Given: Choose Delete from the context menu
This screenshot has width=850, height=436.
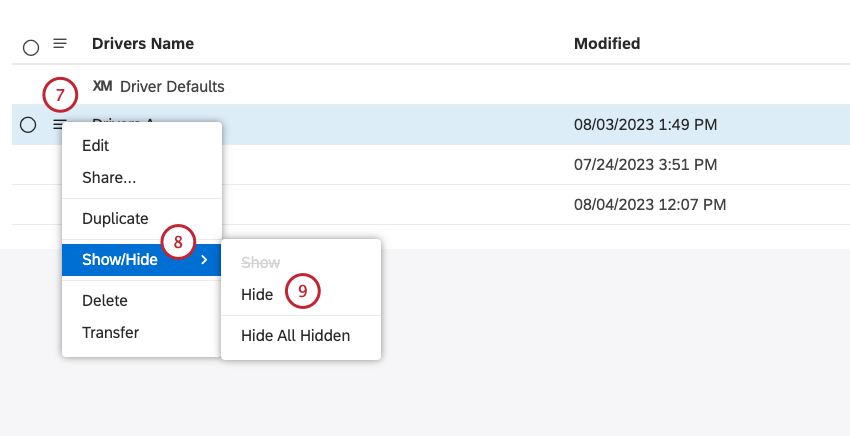Looking at the screenshot, I should [105, 300].
